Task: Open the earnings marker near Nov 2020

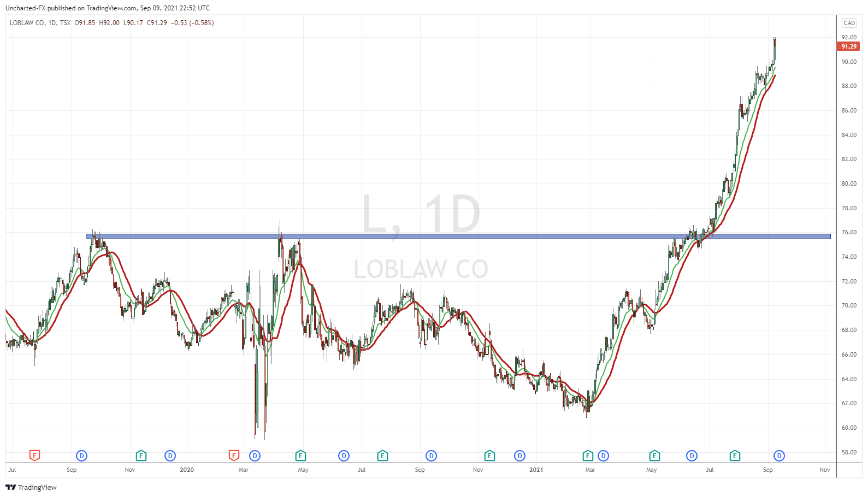Action: (489, 455)
